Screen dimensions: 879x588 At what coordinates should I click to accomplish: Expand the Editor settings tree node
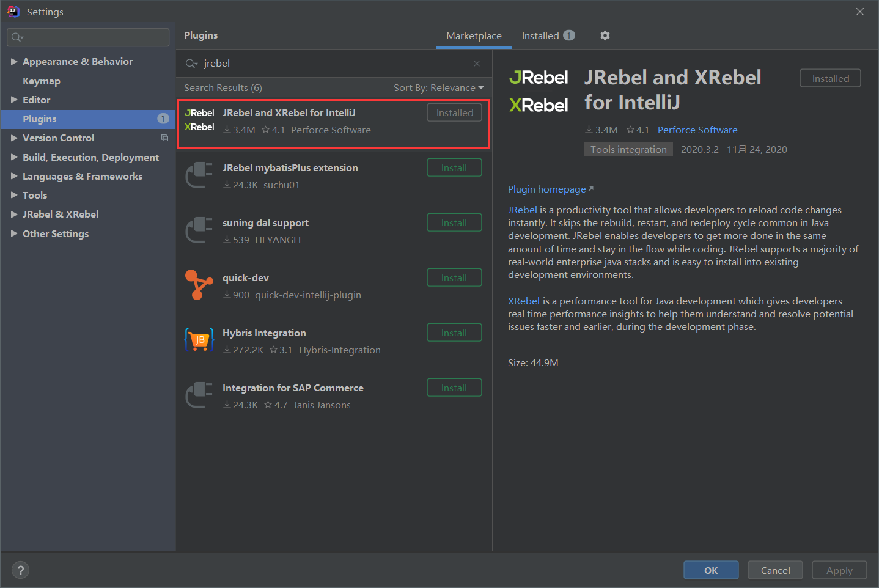pyautogui.click(x=14, y=100)
